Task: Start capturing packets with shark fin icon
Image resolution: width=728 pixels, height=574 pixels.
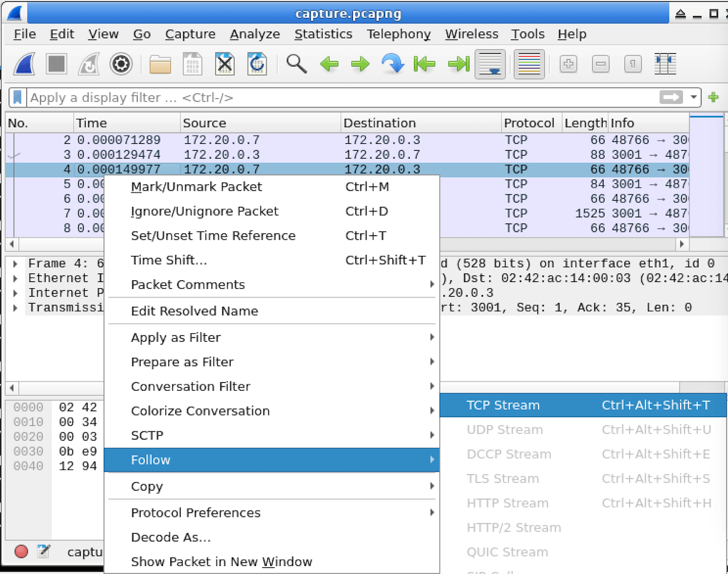Action: (x=25, y=64)
